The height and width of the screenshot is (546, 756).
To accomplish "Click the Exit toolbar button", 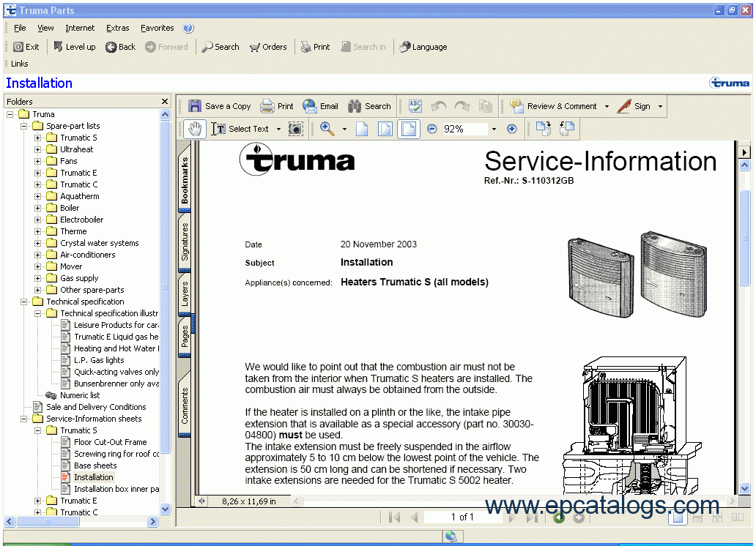I will click(26, 47).
